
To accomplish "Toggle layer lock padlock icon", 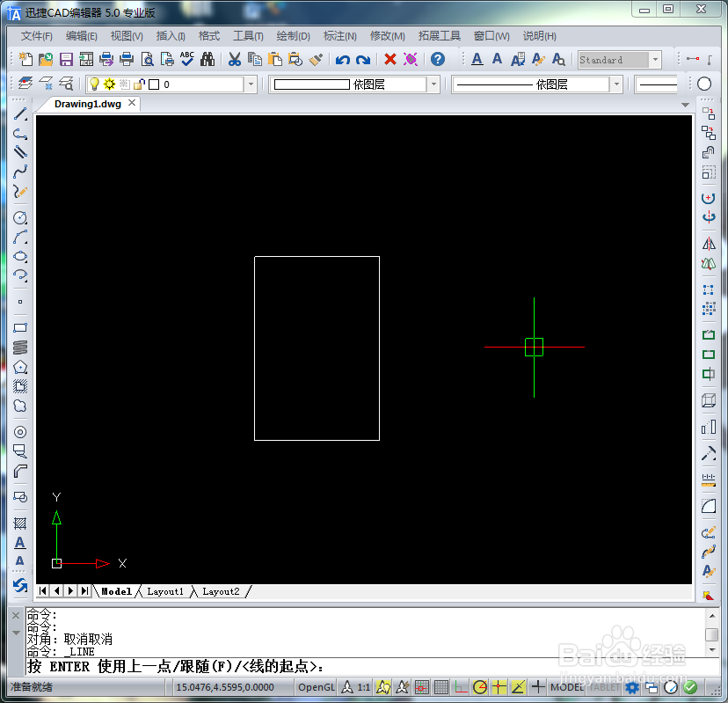I will click(139, 84).
